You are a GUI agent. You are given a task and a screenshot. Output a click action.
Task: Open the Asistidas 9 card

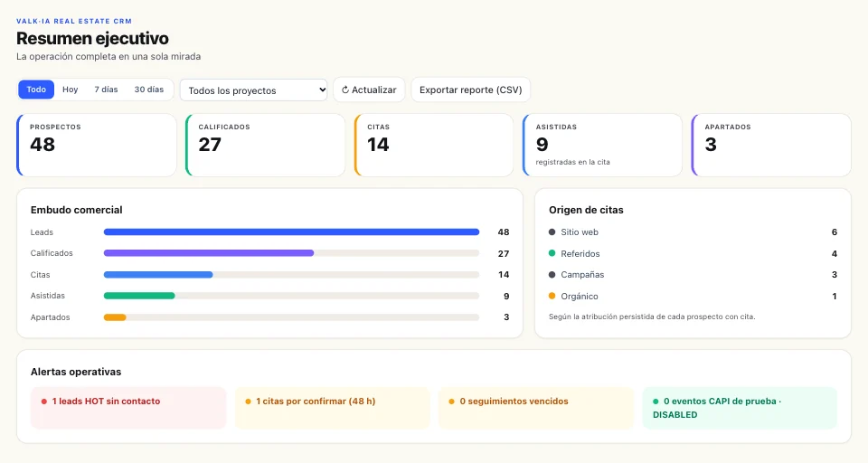pos(602,145)
